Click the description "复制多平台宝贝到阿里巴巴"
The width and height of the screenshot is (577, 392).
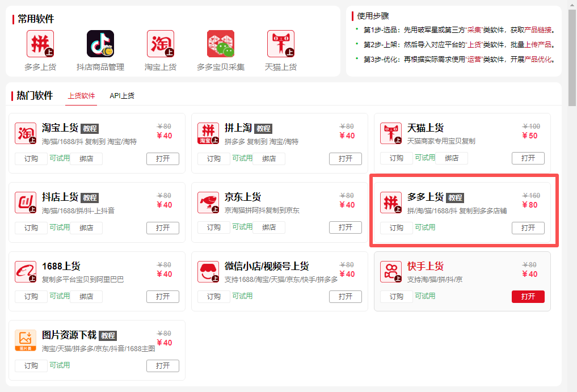pyautogui.click(x=83, y=279)
